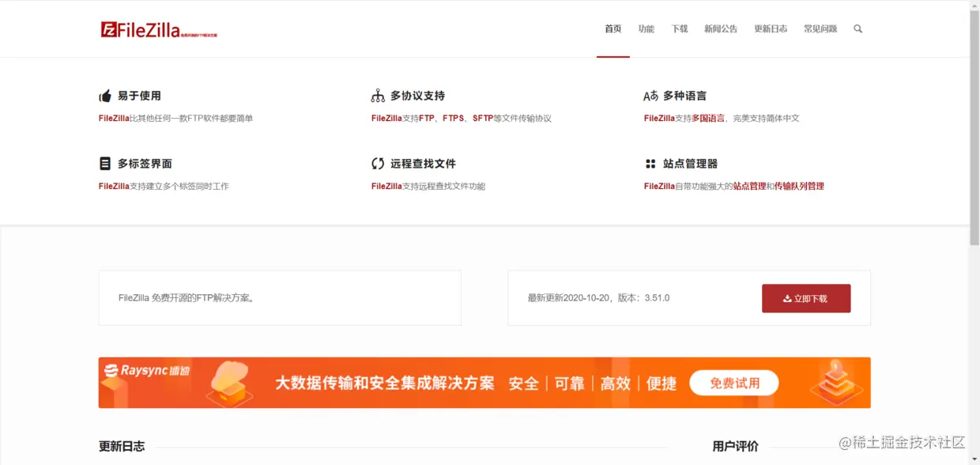Viewport: 980px width, 465px height.
Task: Click the scroll-down arrow on right scrollbar
Action: pyautogui.click(x=974, y=459)
